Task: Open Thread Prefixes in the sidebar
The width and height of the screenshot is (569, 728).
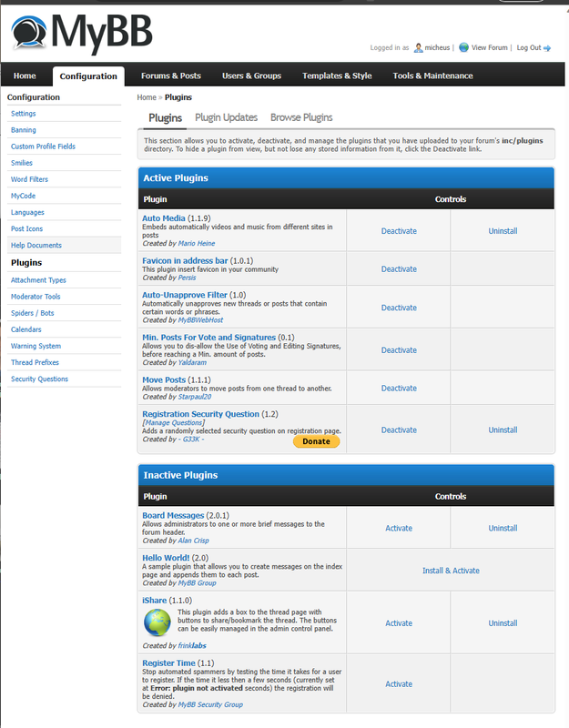Action: (35, 362)
